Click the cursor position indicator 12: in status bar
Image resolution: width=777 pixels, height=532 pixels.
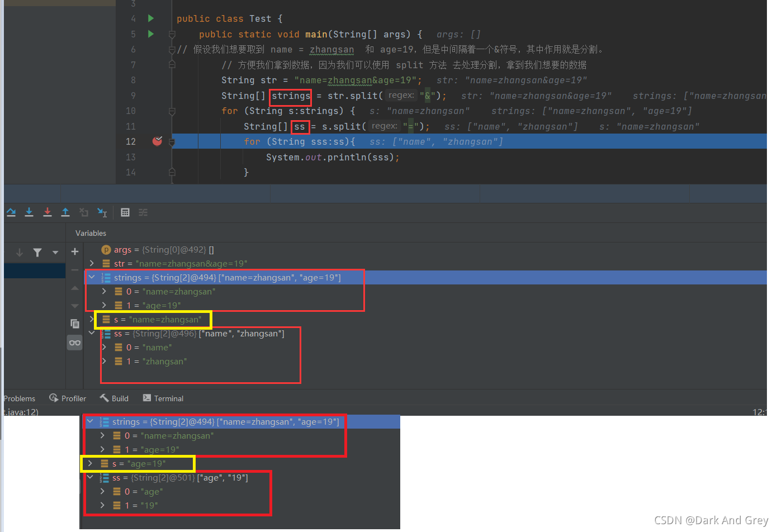coord(759,412)
